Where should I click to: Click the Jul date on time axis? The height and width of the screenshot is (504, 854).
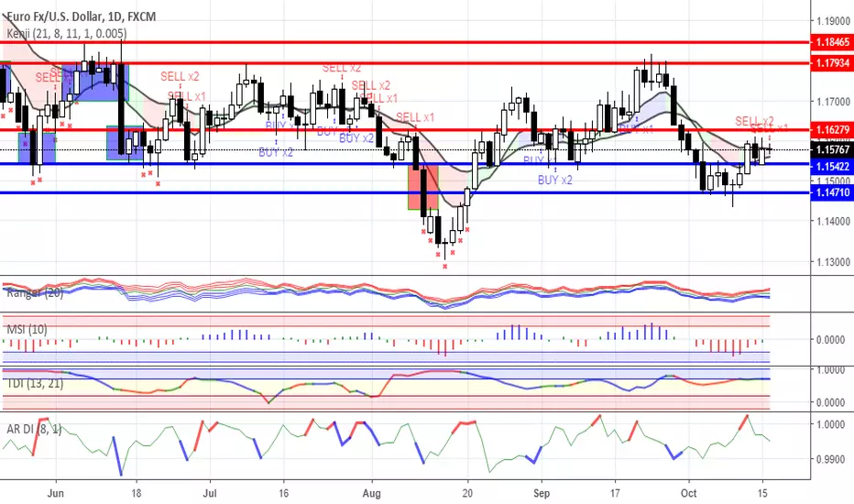[x=210, y=493]
